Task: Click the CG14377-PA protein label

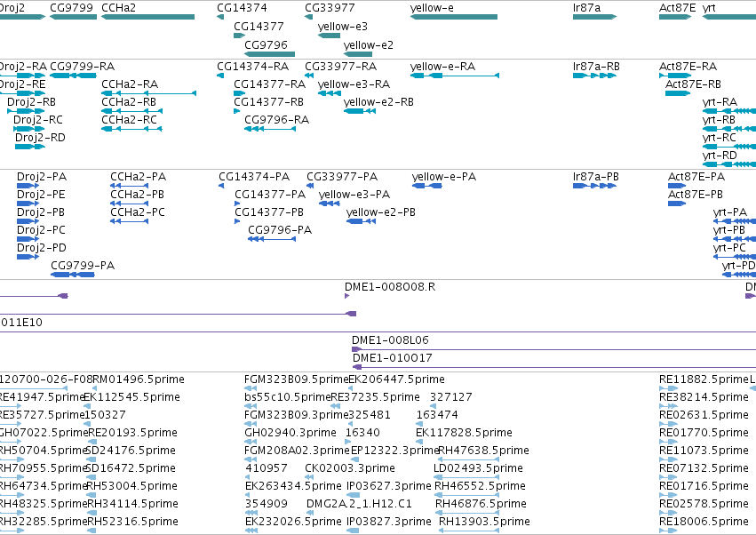Action: pyautogui.click(x=270, y=195)
